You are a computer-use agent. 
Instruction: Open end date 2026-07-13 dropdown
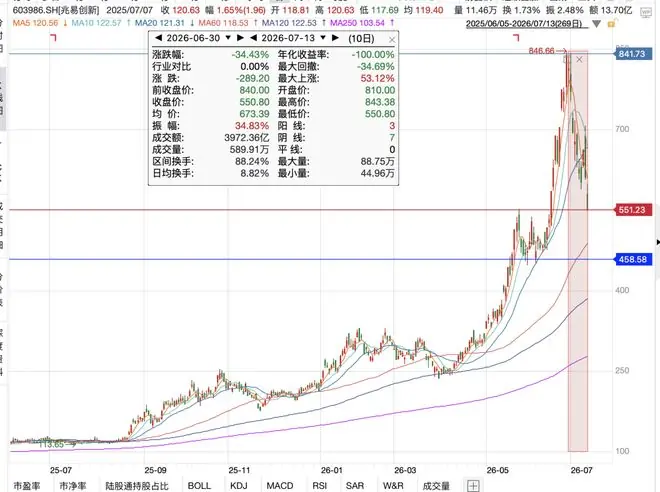pos(323,38)
